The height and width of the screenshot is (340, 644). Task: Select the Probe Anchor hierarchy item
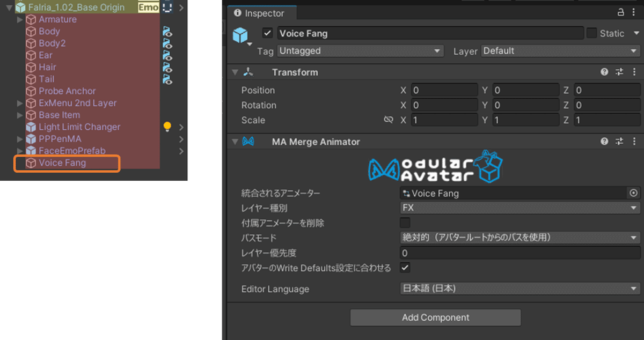[x=67, y=91]
